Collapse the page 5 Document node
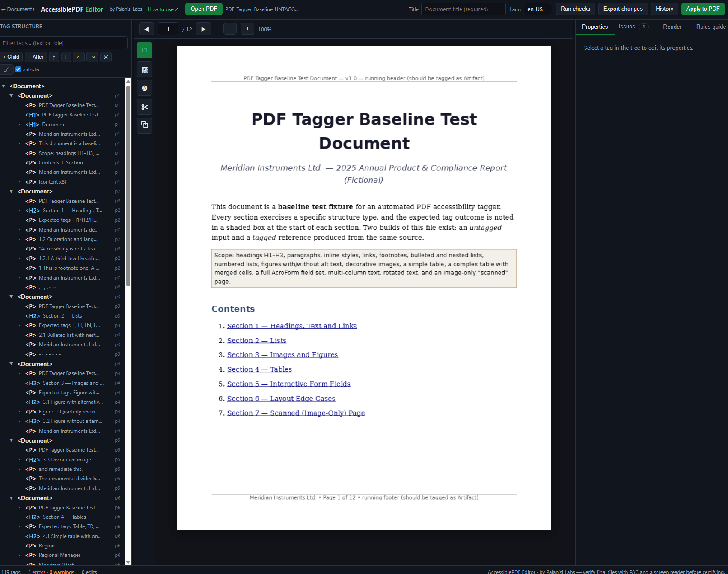The height and width of the screenshot is (574, 728). pos(11,440)
